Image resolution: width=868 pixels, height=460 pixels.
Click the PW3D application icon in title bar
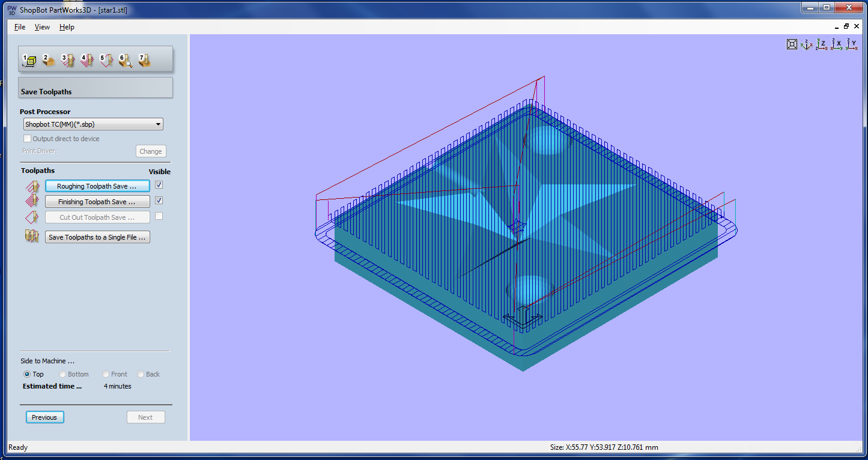coord(11,9)
